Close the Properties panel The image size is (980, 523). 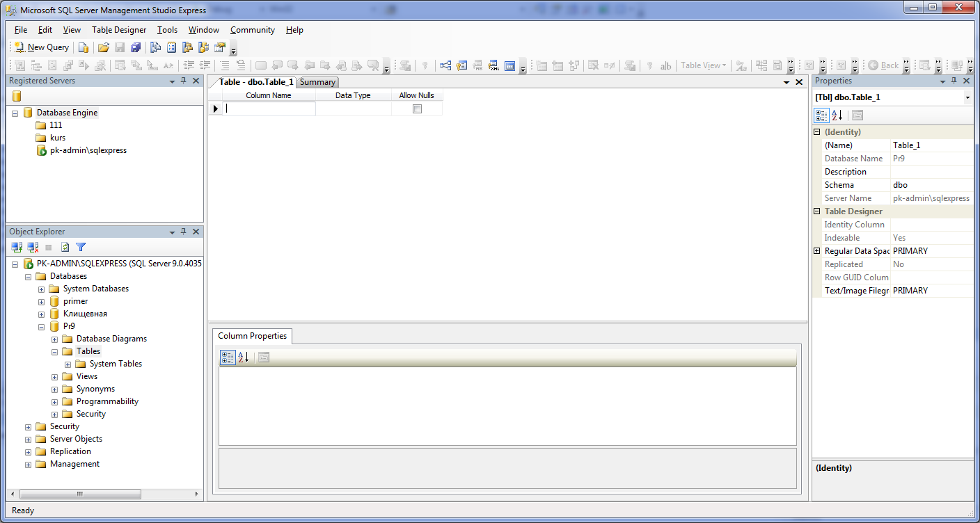click(967, 81)
